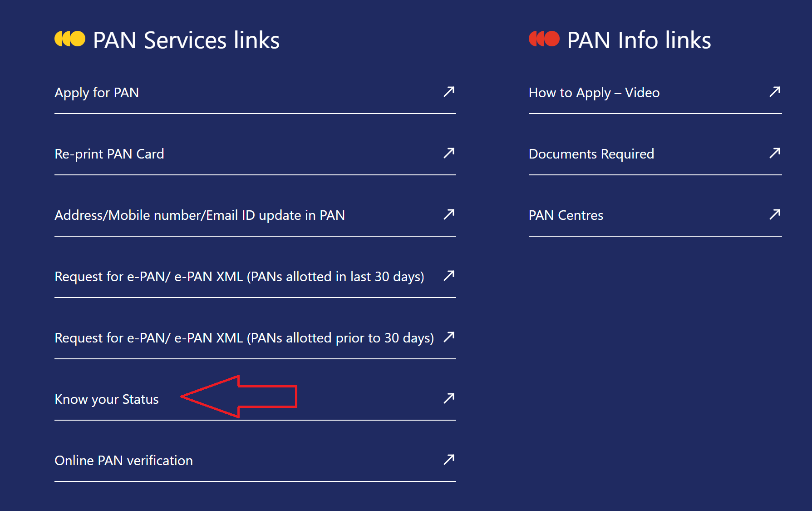Open the Documents Required page

coord(591,154)
